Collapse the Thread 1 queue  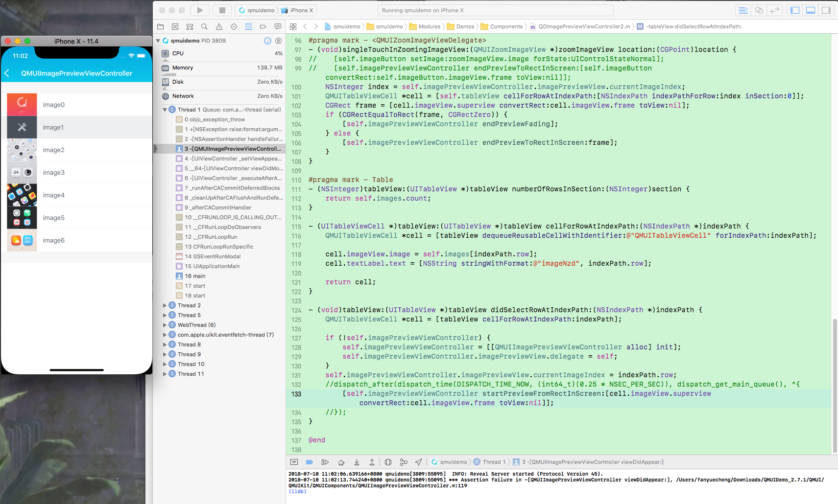point(165,110)
